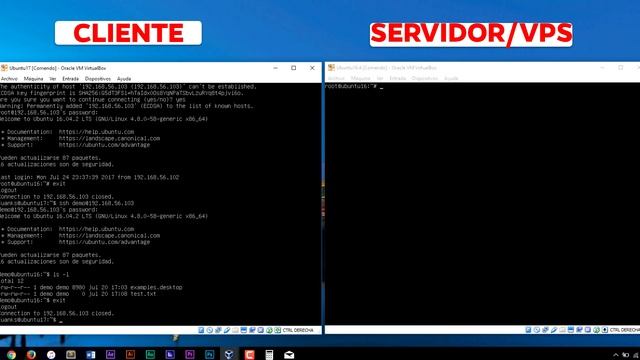640x360 pixels.
Task: Click mouse integration indicator in server window status bar
Action: [x=596, y=330]
